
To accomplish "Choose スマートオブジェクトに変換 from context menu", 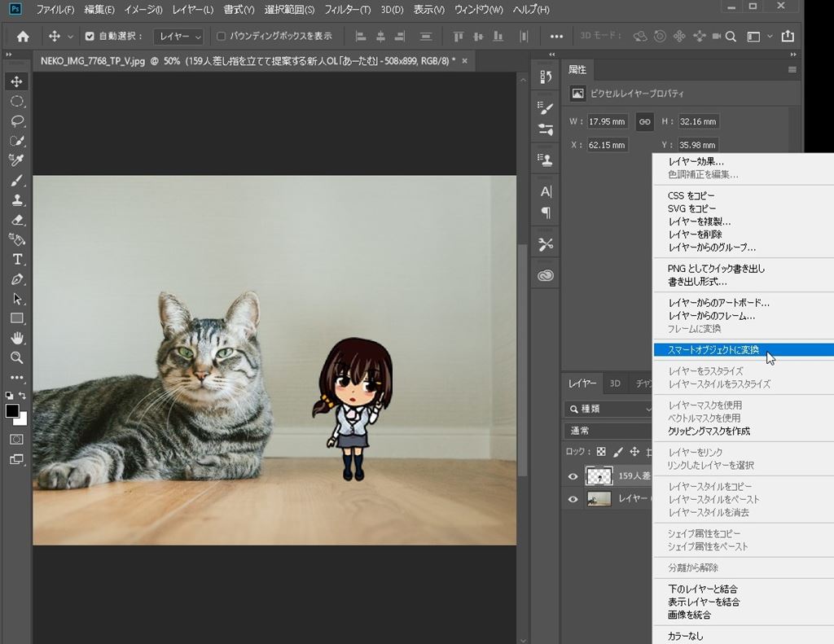I will pos(713,350).
